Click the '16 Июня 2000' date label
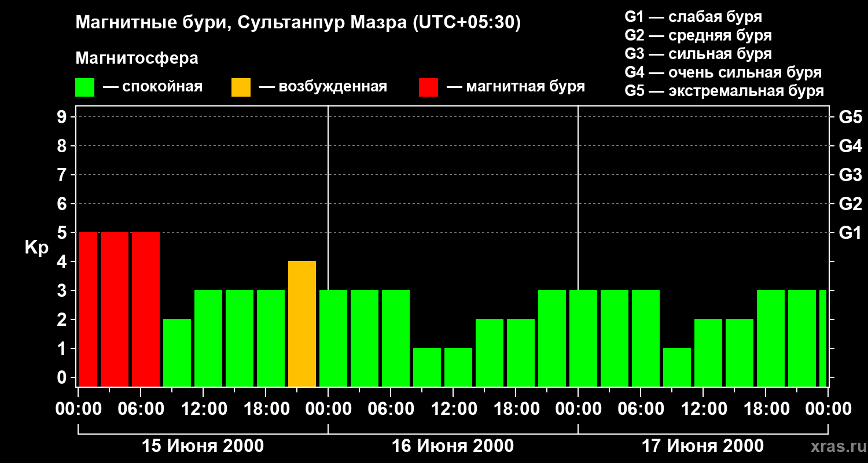Viewport: 868px width, 463px height. [x=453, y=446]
